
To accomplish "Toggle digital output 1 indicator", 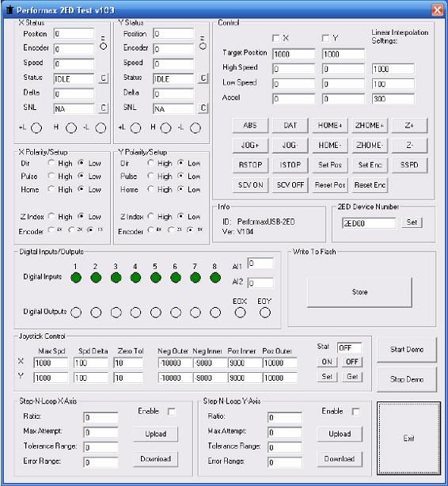I will (x=76, y=313).
